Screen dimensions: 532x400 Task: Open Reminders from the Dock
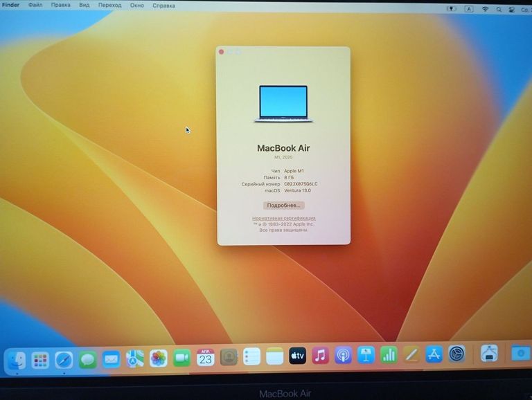pyautogui.click(x=251, y=356)
